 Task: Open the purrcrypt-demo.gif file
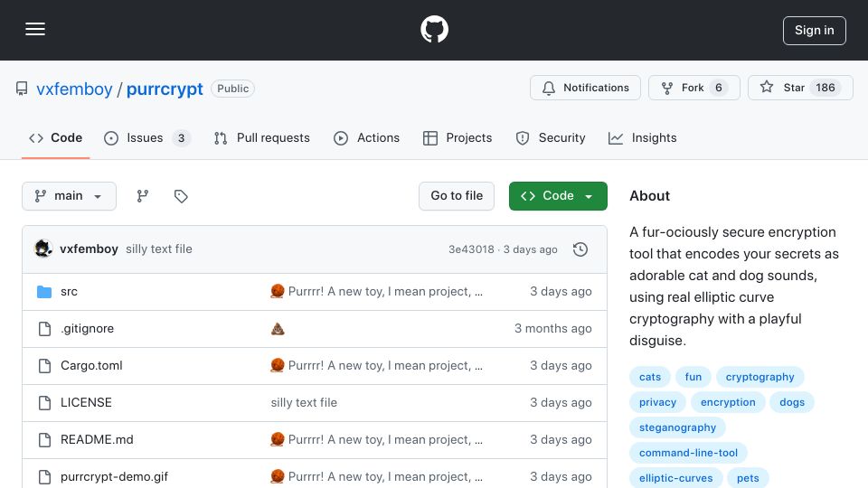point(114,477)
